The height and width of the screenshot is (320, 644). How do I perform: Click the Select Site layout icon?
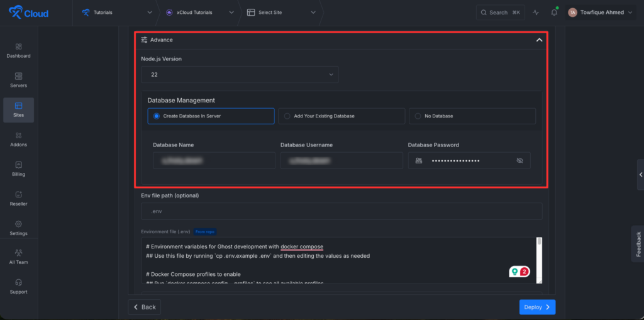251,13
